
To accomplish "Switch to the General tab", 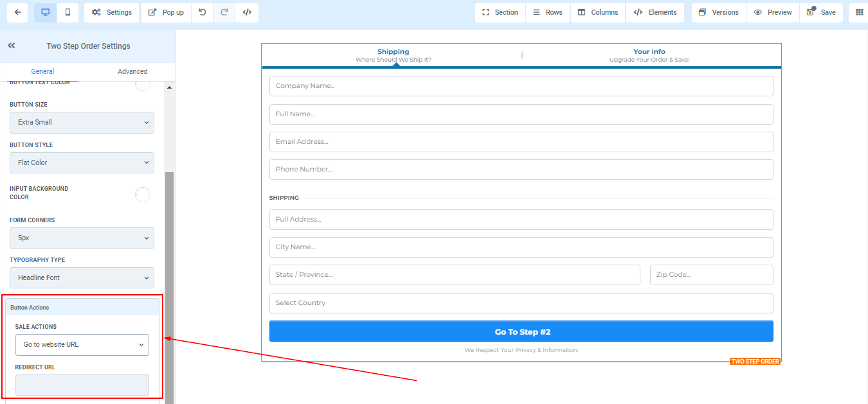I will point(42,71).
